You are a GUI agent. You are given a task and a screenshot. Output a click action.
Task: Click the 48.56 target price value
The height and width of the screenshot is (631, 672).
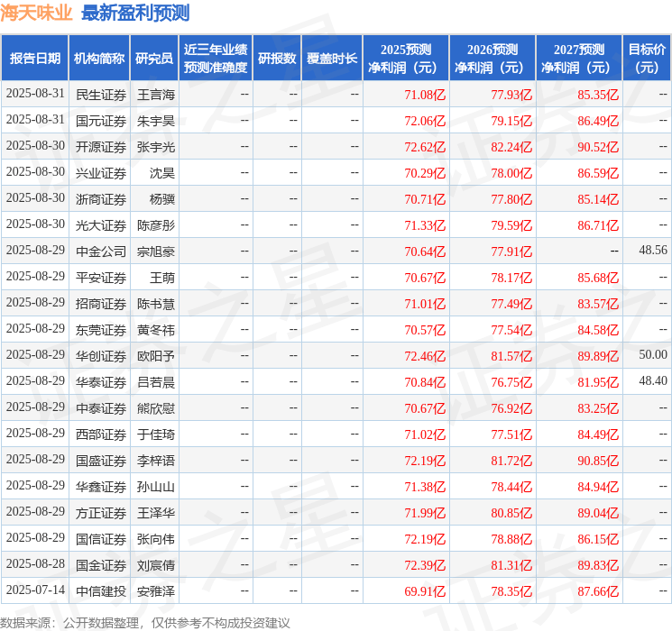pyautogui.click(x=652, y=251)
